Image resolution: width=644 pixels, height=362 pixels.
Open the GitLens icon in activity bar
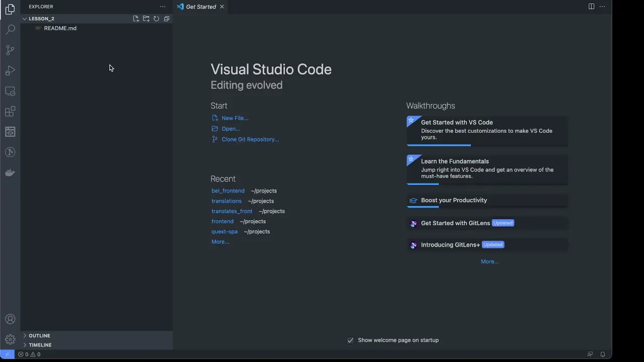pos(10,152)
